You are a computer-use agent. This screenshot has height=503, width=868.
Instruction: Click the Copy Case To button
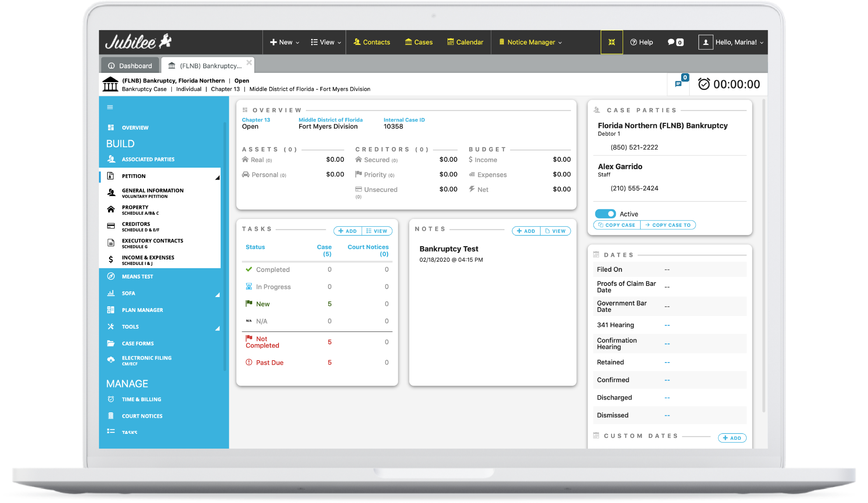click(668, 225)
